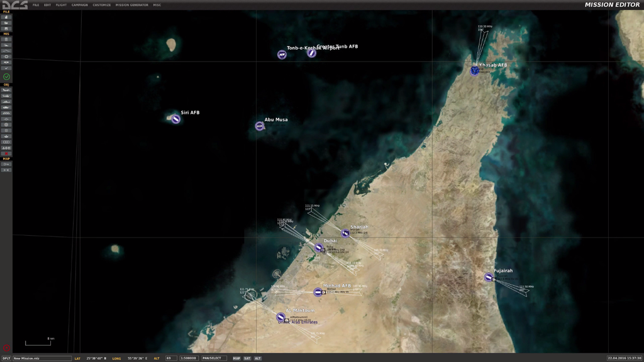Open the Customize menu
The height and width of the screenshot is (362, 644).
tap(101, 5)
